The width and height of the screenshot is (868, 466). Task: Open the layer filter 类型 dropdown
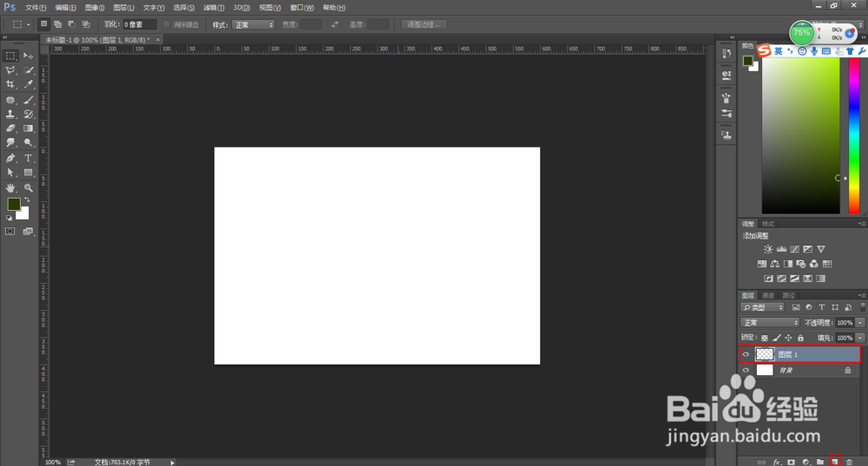point(762,307)
